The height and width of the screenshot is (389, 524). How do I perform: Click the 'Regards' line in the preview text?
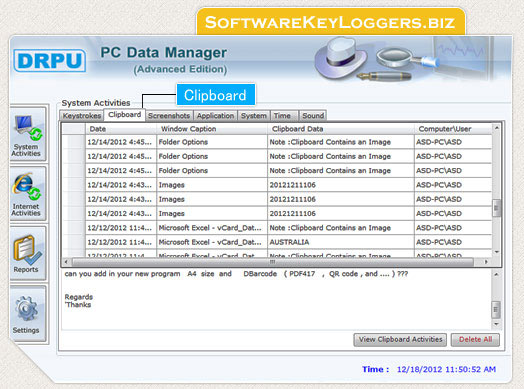coord(79,297)
